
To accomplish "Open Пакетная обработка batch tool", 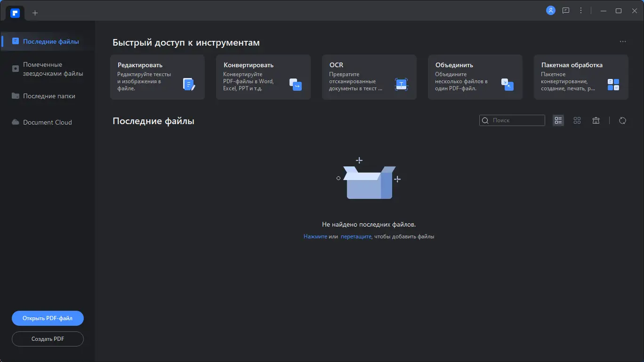I will [581, 77].
